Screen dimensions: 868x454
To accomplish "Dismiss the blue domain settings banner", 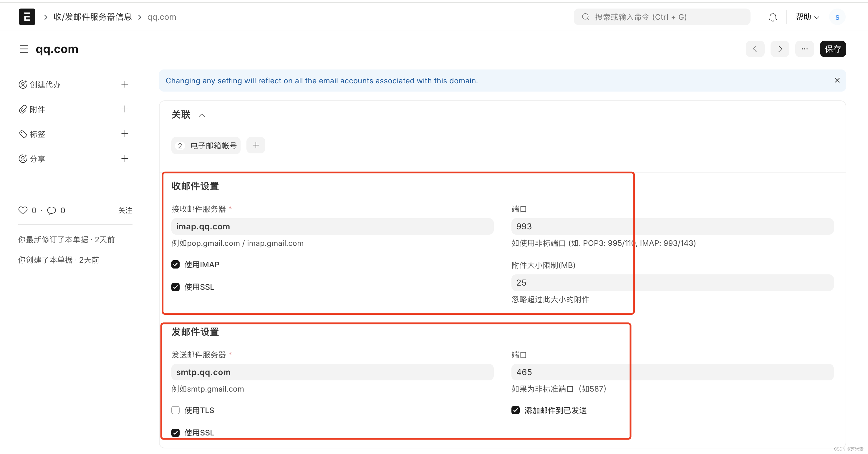I will (837, 80).
